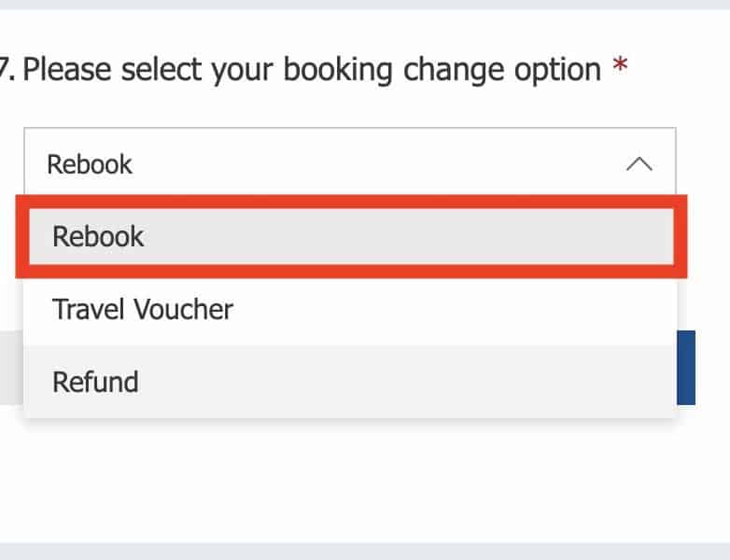Image resolution: width=730 pixels, height=560 pixels.
Task: Collapse the dropdown using the up chevron
Action: click(x=639, y=164)
